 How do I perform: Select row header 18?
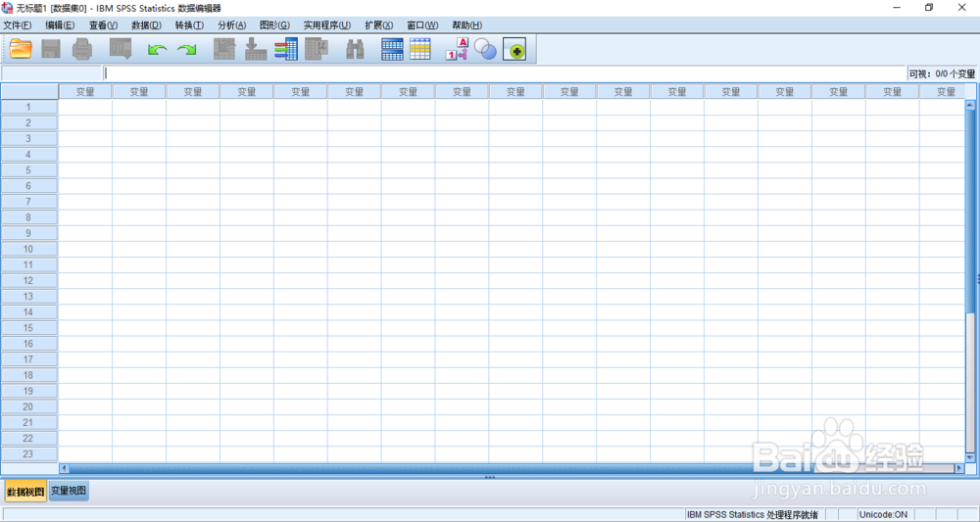click(x=29, y=375)
